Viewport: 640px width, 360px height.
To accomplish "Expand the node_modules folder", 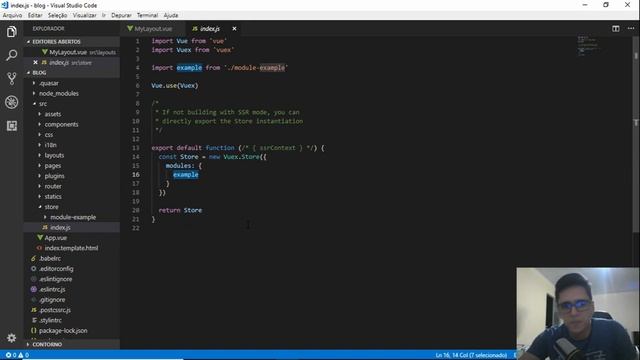I will pyautogui.click(x=72, y=93).
